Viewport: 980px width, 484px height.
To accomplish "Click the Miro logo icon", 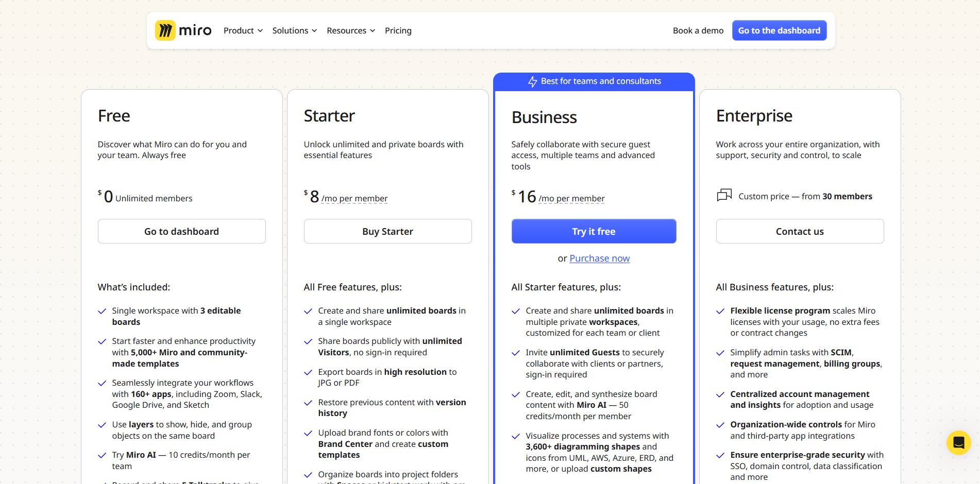I will click(x=165, y=30).
